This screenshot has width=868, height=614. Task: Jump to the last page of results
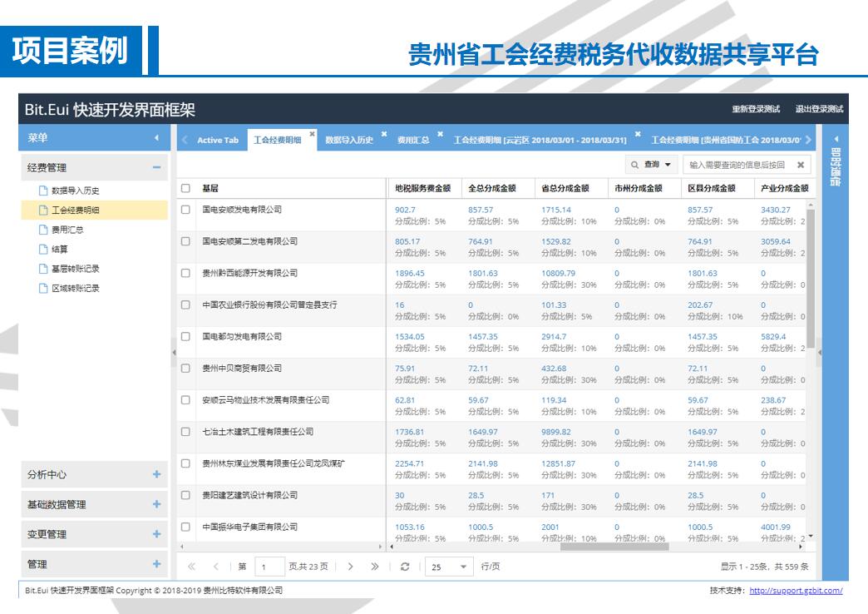coord(375,567)
